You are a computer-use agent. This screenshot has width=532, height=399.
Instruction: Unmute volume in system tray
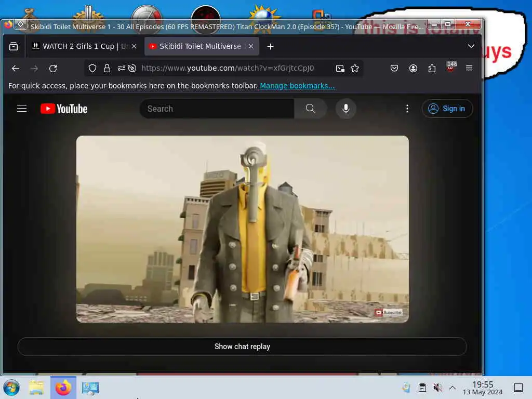tap(437, 388)
